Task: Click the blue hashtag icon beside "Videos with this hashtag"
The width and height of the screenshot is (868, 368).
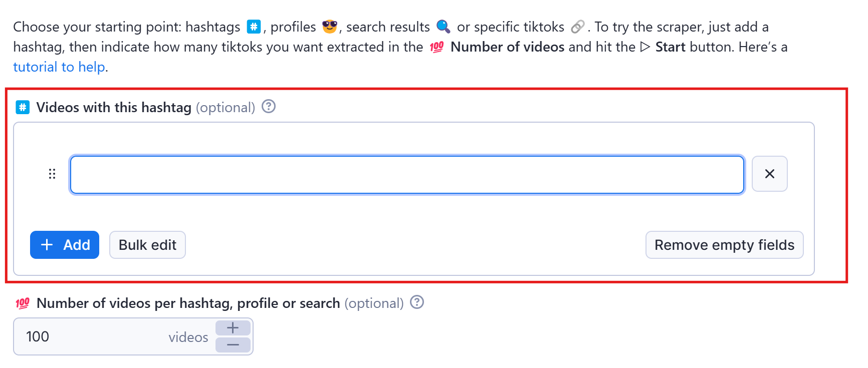Action: 22,107
